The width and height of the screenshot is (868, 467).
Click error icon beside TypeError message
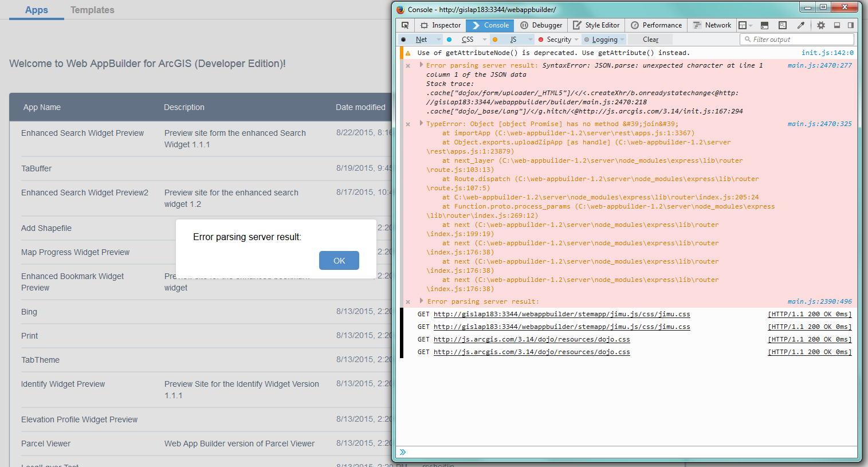(x=408, y=124)
